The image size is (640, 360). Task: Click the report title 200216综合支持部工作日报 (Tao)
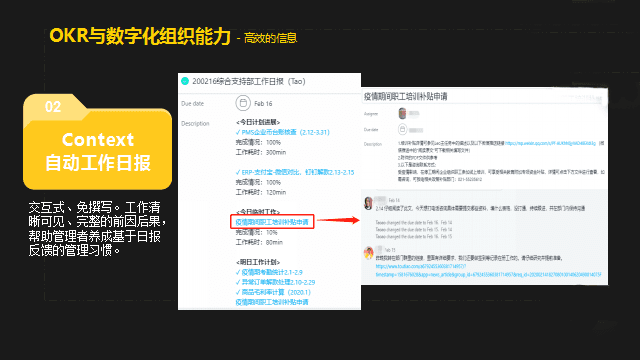pyautogui.click(x=249, y=81)
